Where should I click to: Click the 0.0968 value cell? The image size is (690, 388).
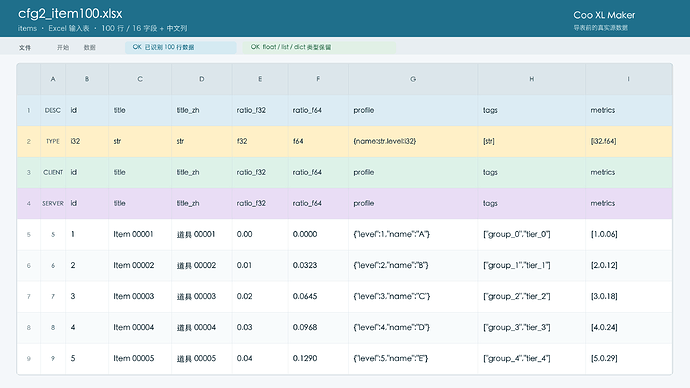pos(318,328)
